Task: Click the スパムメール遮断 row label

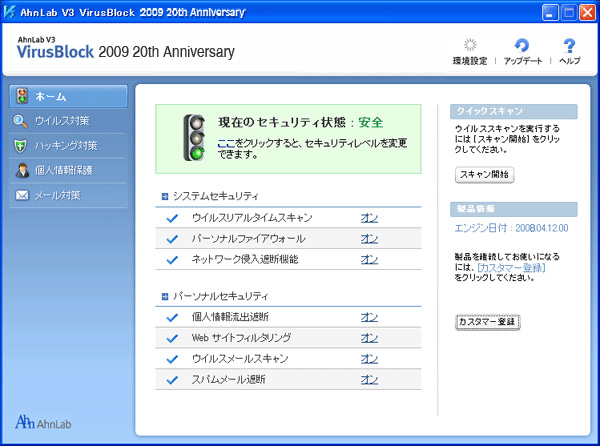Action: coord(228,379)
